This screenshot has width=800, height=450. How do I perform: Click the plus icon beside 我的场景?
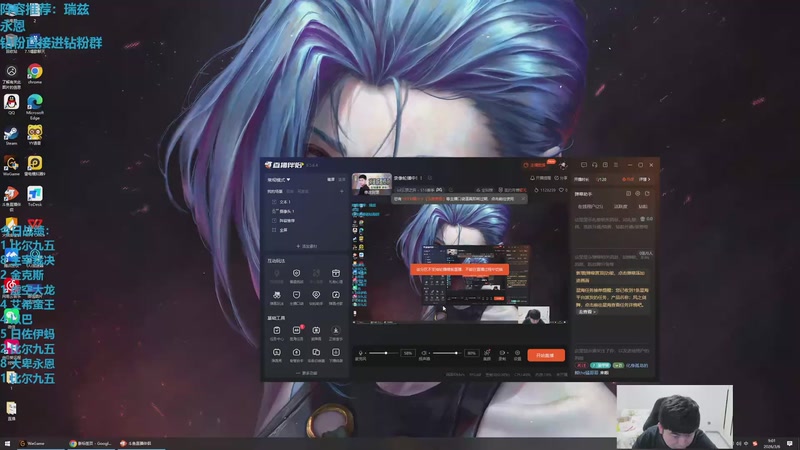point(341,191)
